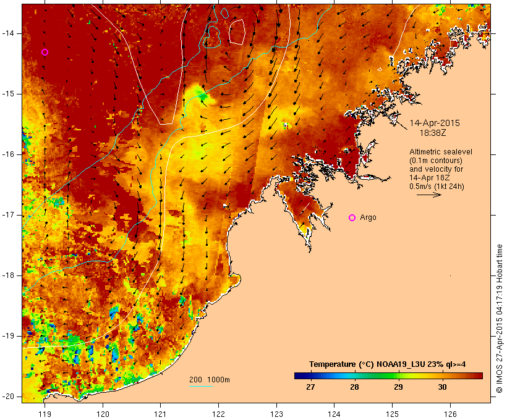Click longitude axis label '124'
The height and width of the screenshot is (420, 507).
point(334,414)
